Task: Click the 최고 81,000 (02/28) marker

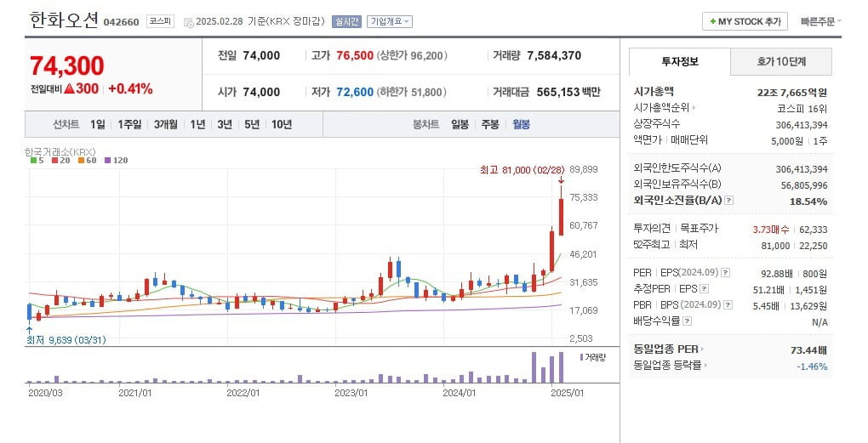Action: pyautogui.click(x=522, y=170)
